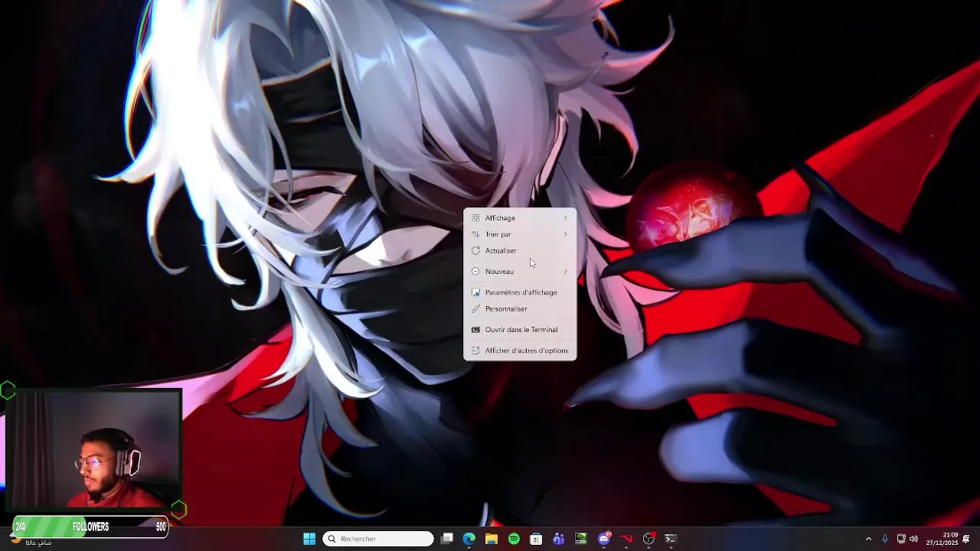Viewport: 980px width, 551px height.
Task: Open the network tray icon
Action: pos(901,539)
